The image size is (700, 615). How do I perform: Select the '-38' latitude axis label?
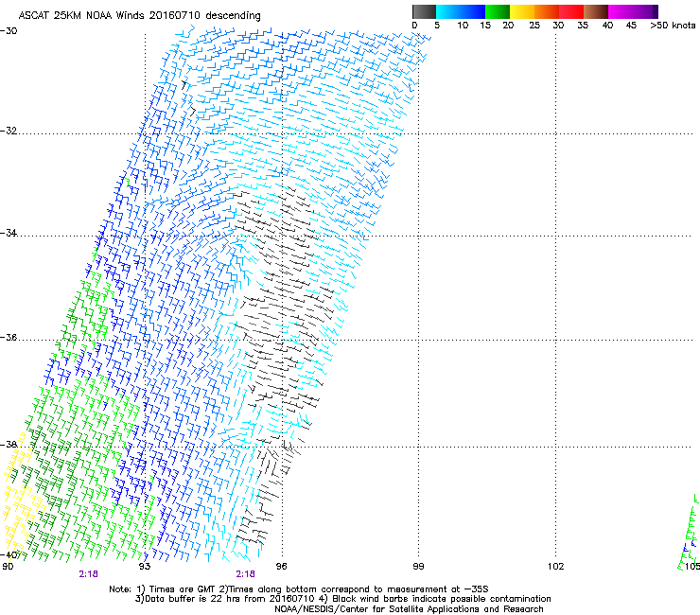[9, 445]
